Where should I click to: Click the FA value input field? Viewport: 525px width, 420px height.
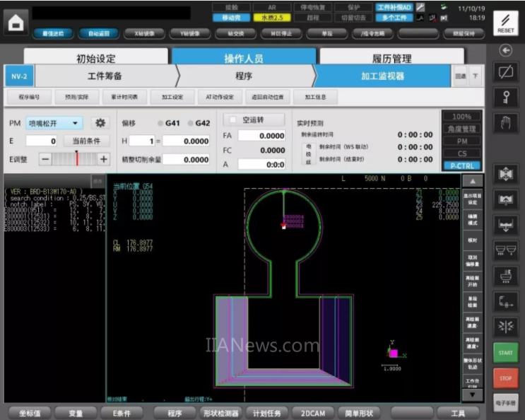tap(261, 136)
